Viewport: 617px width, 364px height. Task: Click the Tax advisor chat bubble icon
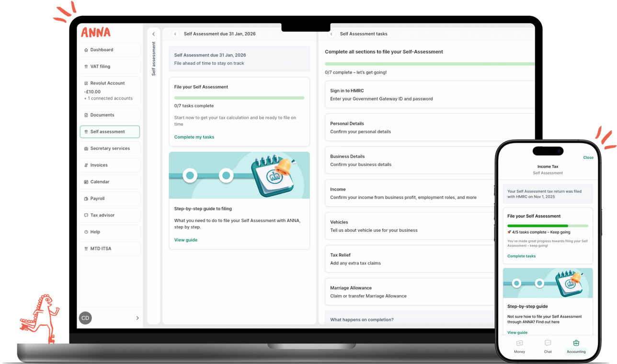pos(85,215)
